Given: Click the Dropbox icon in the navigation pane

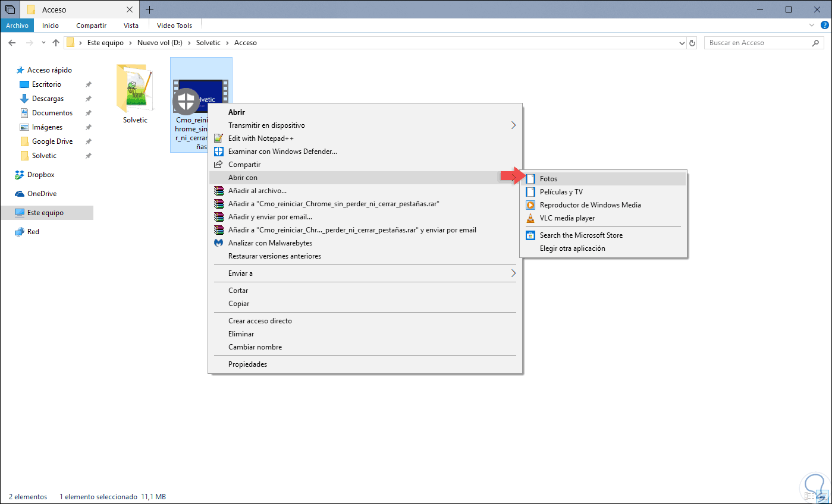Looking at the screenshot, I should point(20,175).
